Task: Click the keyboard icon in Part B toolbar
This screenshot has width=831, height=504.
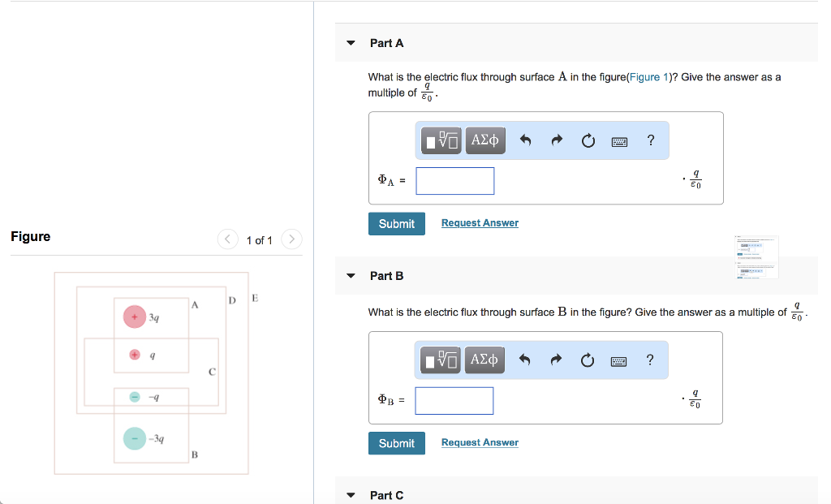Action: [x=618, y=360]
